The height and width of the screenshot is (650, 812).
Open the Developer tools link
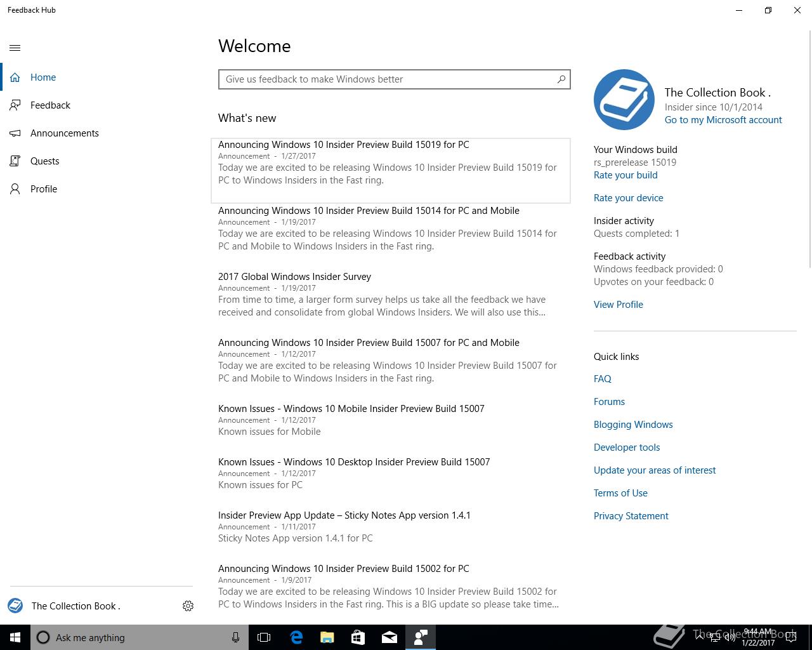click(x=627, y=448)
